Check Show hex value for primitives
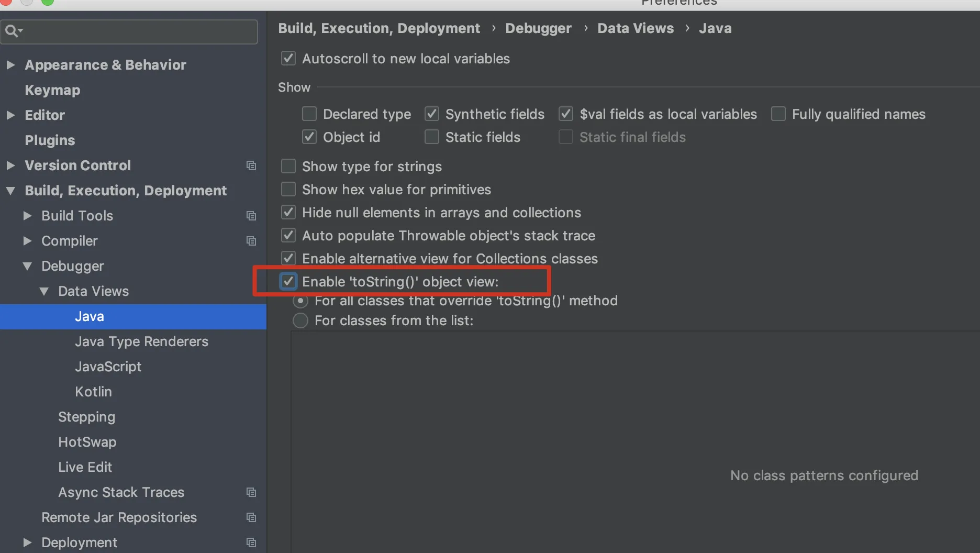The width and height of the screenshot is (980, 553). tap(288, 189)
